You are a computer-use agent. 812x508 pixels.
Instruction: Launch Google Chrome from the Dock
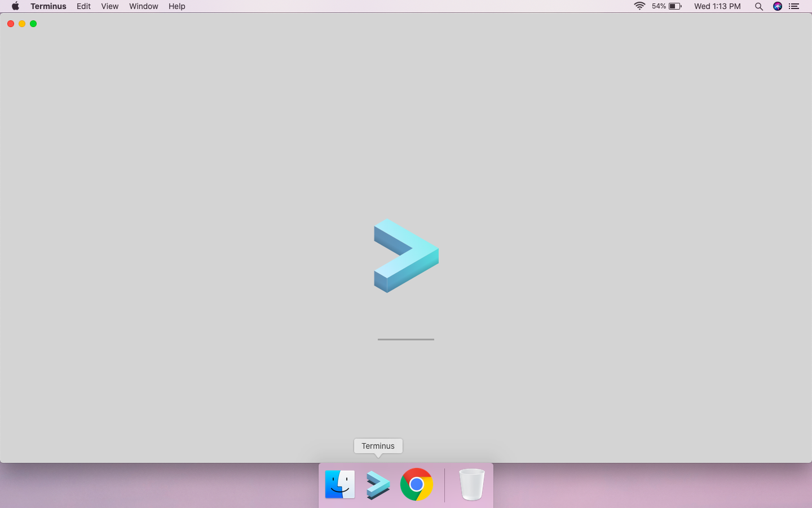417,484
